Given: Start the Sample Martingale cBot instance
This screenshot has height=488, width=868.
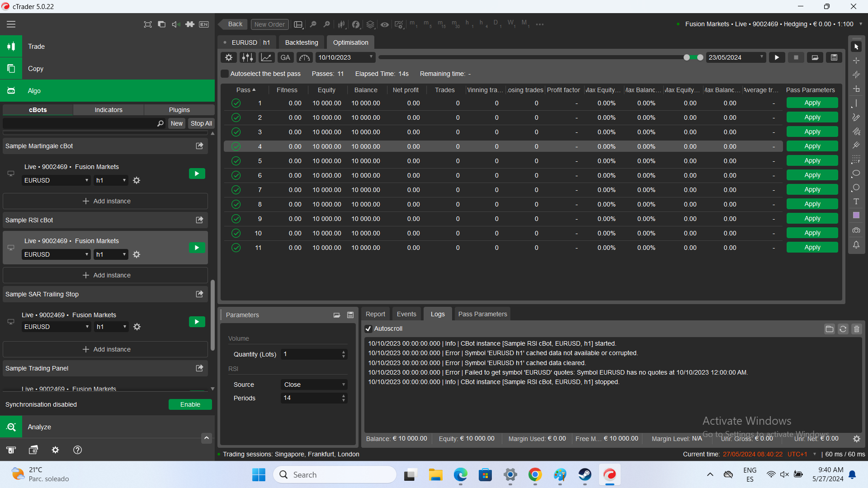Looking at the screenshot, I should tap(197, 174).
